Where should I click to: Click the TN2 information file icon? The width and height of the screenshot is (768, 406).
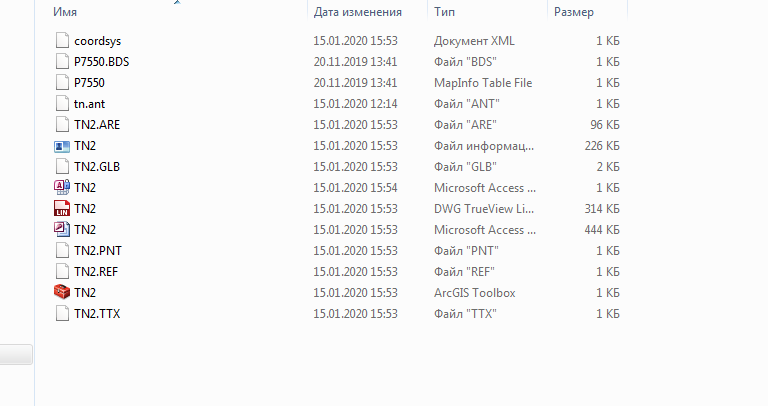coord(62,146)
